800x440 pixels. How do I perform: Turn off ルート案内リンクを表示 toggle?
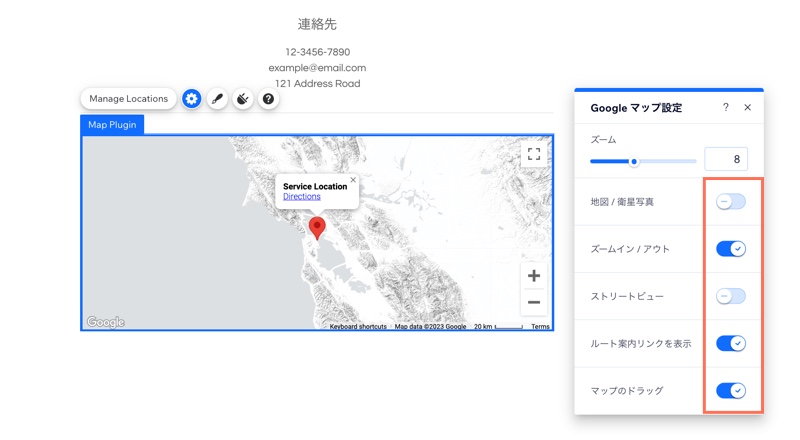tap(731, 343)
